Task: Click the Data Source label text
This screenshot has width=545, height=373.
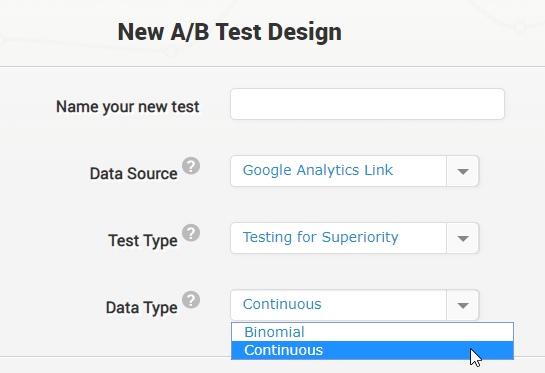Action: tap(133, 173)
